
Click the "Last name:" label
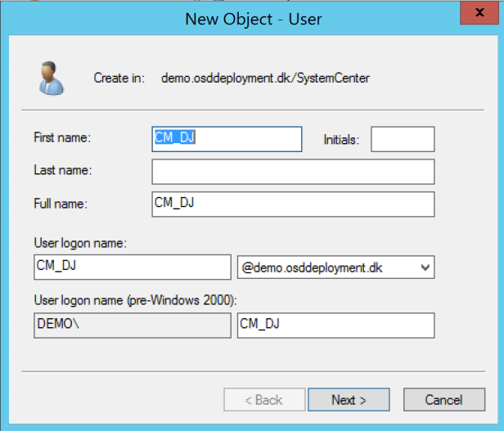coord(62,170)
